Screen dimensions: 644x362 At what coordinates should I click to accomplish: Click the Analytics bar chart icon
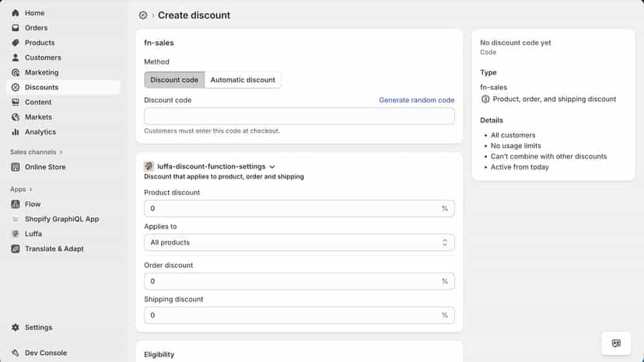(x=16, y=132)
